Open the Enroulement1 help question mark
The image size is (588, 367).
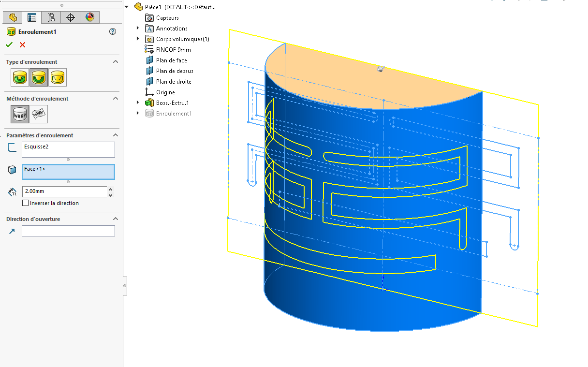(113, 31)
